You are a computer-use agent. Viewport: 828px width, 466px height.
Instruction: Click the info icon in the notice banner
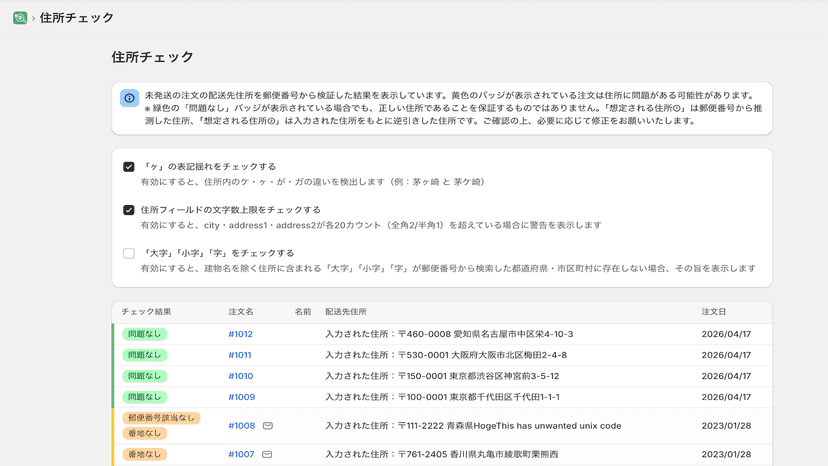(129, 98)
